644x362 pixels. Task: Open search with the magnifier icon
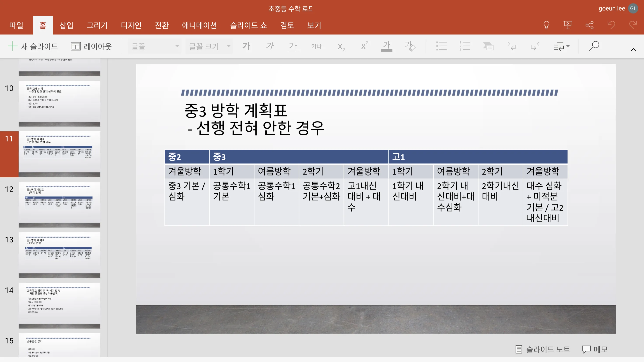coord(594,46)
